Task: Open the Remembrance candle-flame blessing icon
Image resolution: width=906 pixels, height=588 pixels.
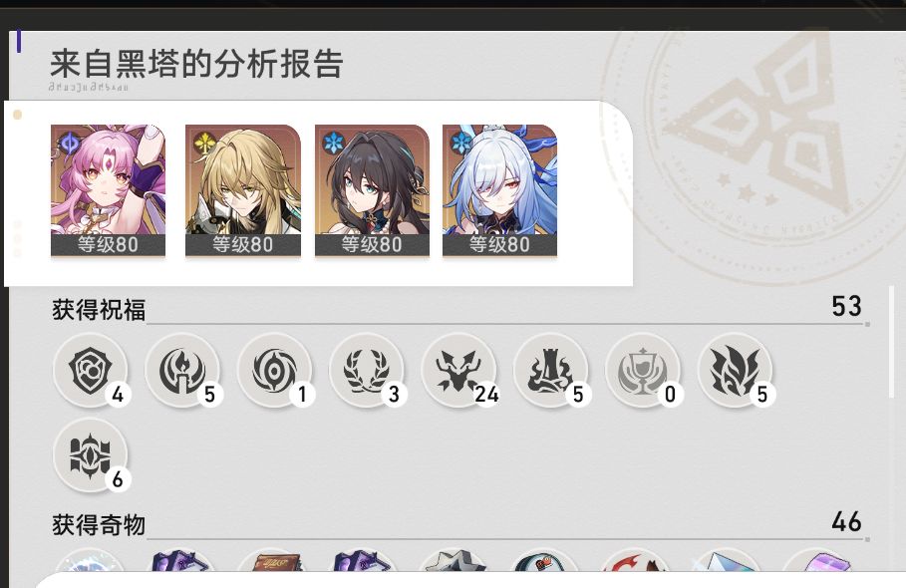Action: pyautogui.click(x=182, y=371)
